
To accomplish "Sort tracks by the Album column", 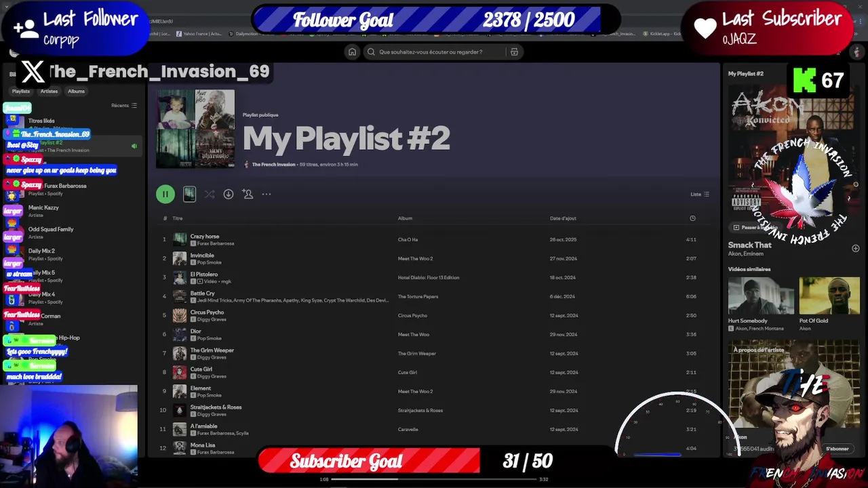I will [405, 218].
